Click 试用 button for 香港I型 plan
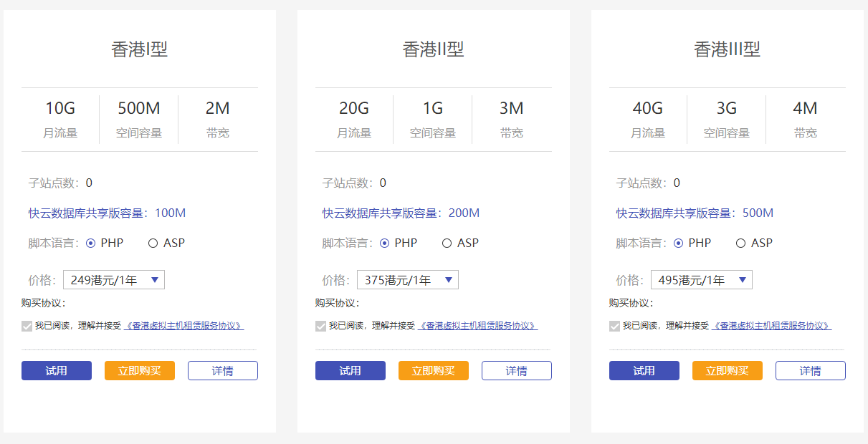This screenshot has height=444, width=868. pos(57,371)
